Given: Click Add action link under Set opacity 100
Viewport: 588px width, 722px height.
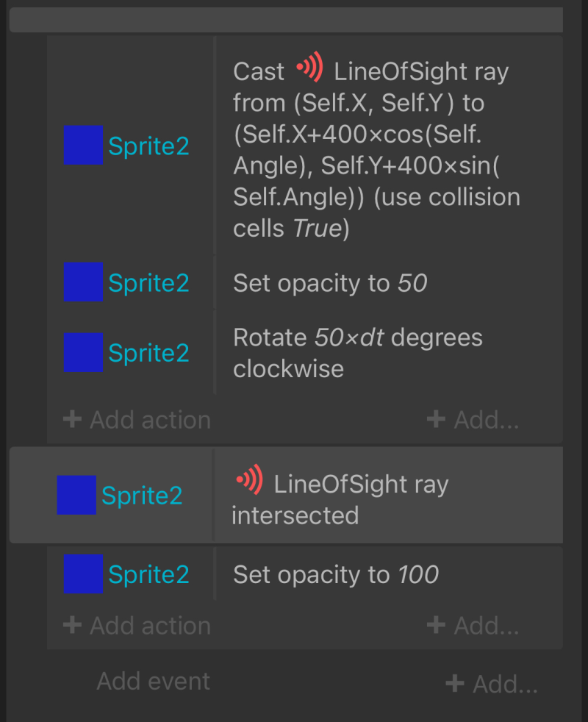Looking at the screenshot, I should [137, 625].
